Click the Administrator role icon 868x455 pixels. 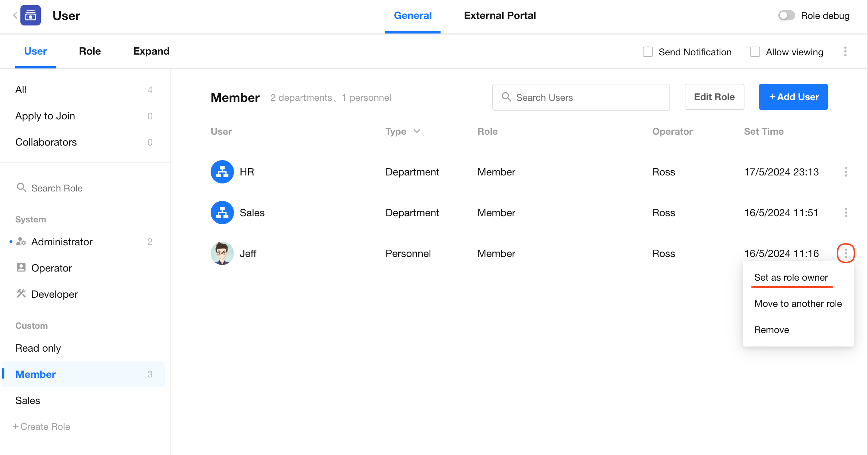click(21, 242)
